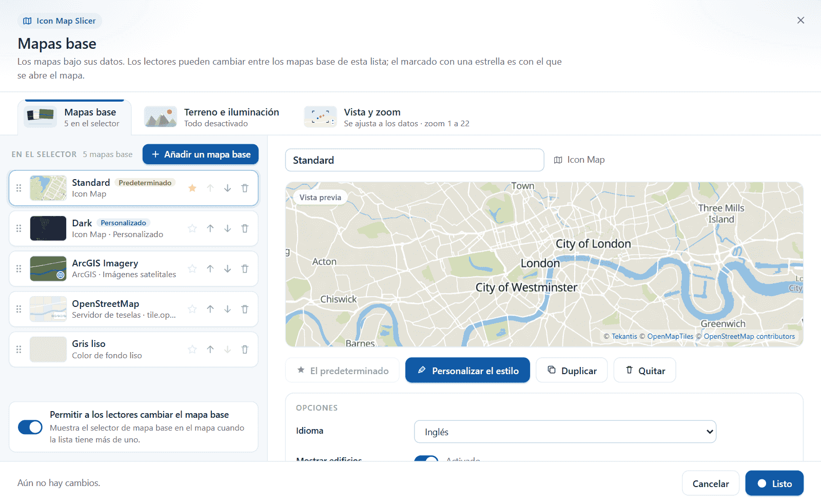This screenshot has width=821, height=504.
Task: Grab the drag handle of Gris liso row
Action: click(19, 350)
